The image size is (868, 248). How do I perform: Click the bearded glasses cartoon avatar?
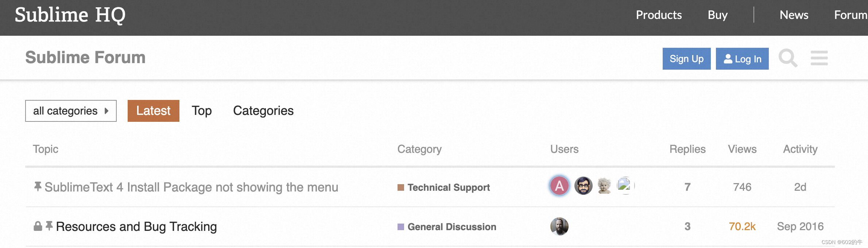(x=583, y=186)
